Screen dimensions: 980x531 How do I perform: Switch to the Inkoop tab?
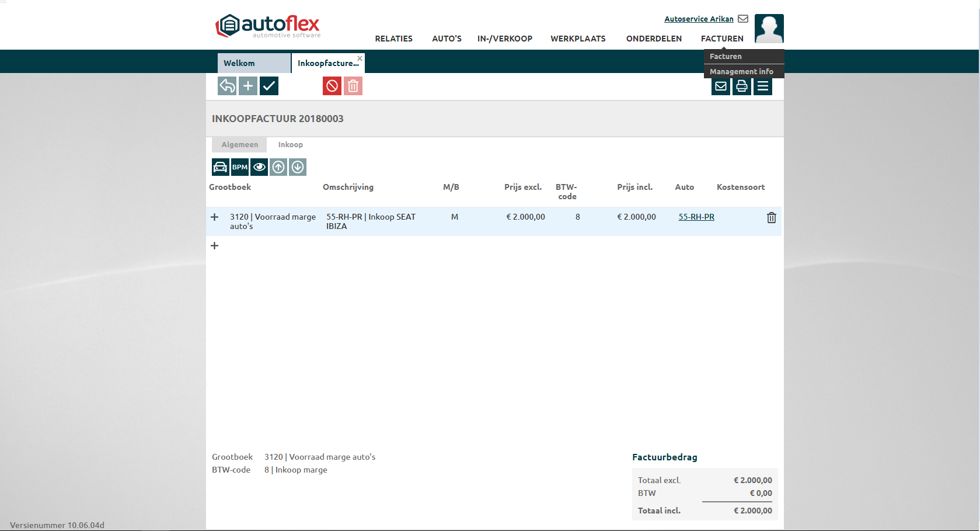click(x=290, y=145)
